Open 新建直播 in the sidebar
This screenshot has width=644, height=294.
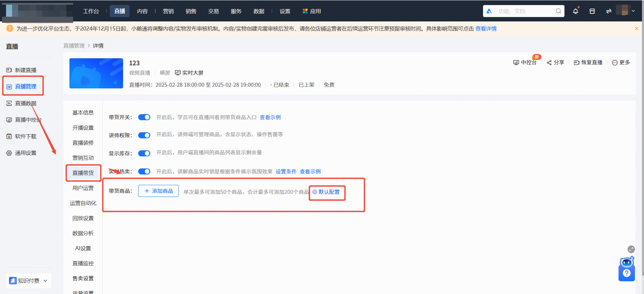click(x=21, y=70)
